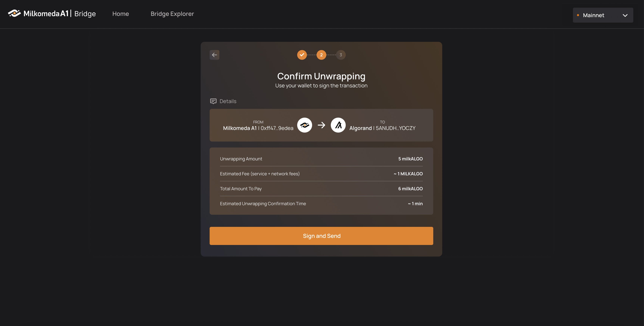Click Estimated Unwrapping Confirmation Time label
The height and width of the screenshot is (326, 644).
pos(263,204)
